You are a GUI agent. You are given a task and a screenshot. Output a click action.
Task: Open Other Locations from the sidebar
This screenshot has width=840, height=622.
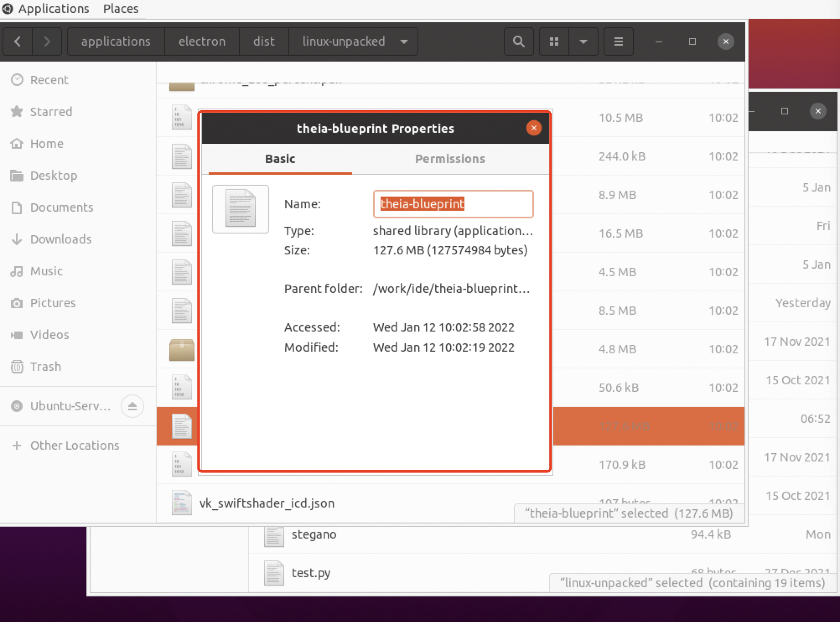pos(74,445)
